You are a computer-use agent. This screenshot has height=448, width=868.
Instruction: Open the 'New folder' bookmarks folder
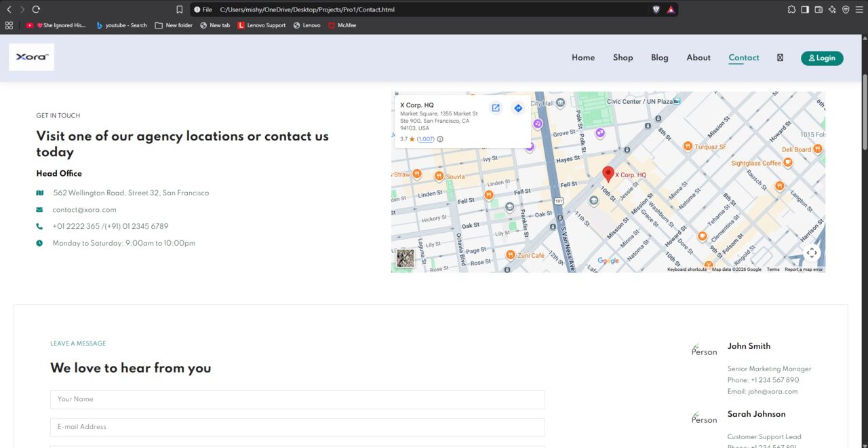click(x=174, y=25)
